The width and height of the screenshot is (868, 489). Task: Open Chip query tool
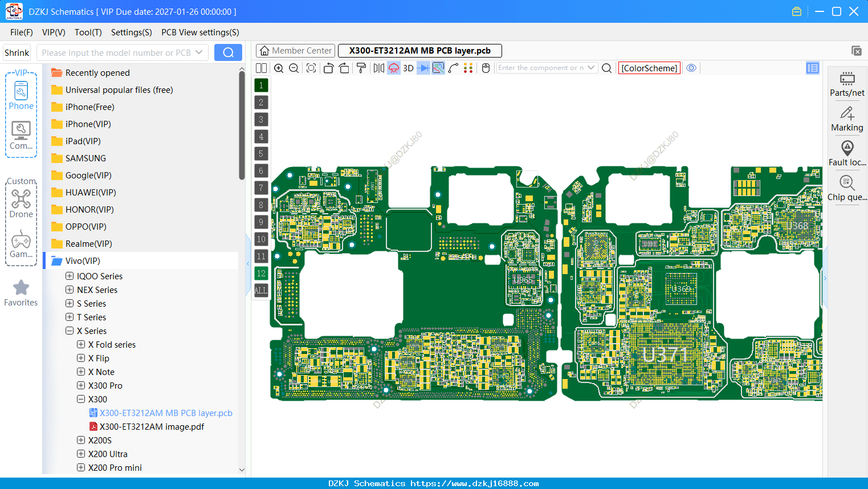847,189
